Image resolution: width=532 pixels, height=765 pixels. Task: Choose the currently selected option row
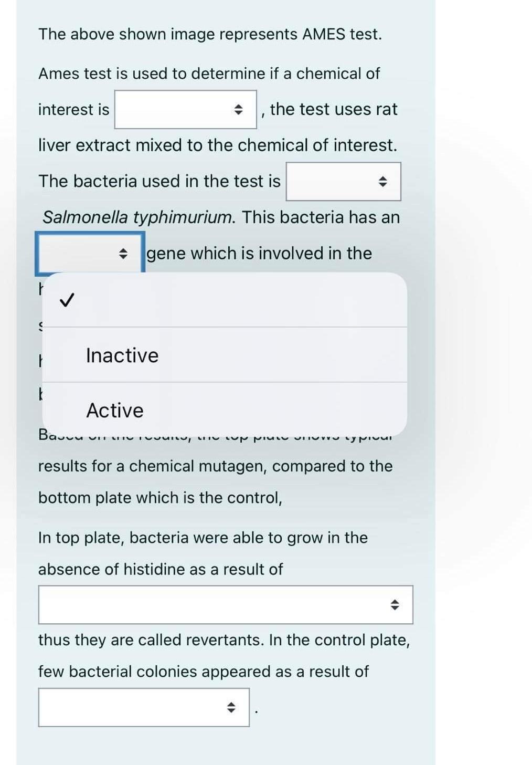(x=210, y=301)
